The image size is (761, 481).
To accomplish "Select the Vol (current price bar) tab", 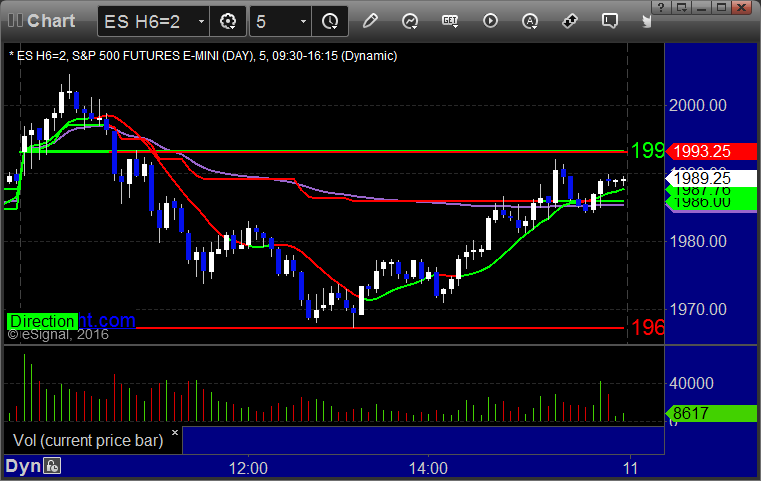I will 88,440.
